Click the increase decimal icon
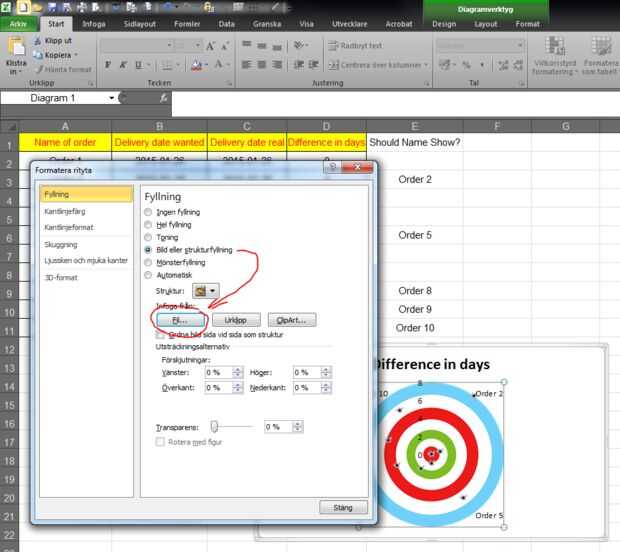The height and width of the screenshot is (552, 620). (503, 64)
